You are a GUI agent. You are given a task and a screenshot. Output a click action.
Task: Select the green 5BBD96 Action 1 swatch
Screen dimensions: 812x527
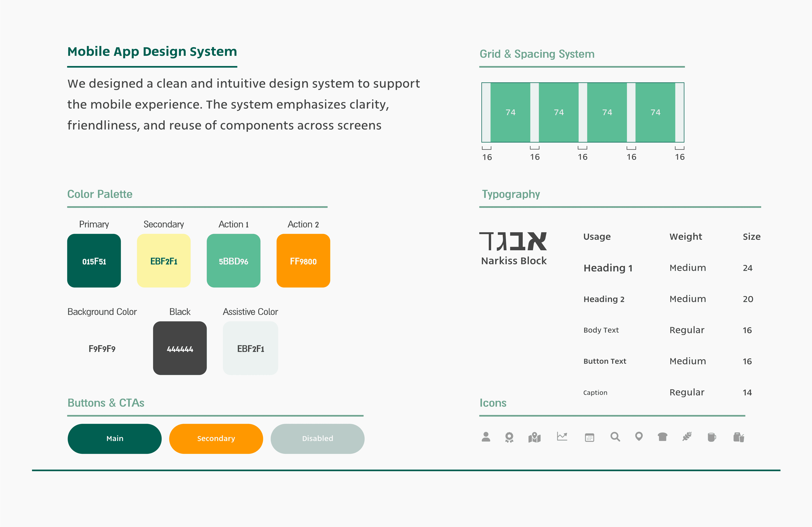click(x=233, y=261)
